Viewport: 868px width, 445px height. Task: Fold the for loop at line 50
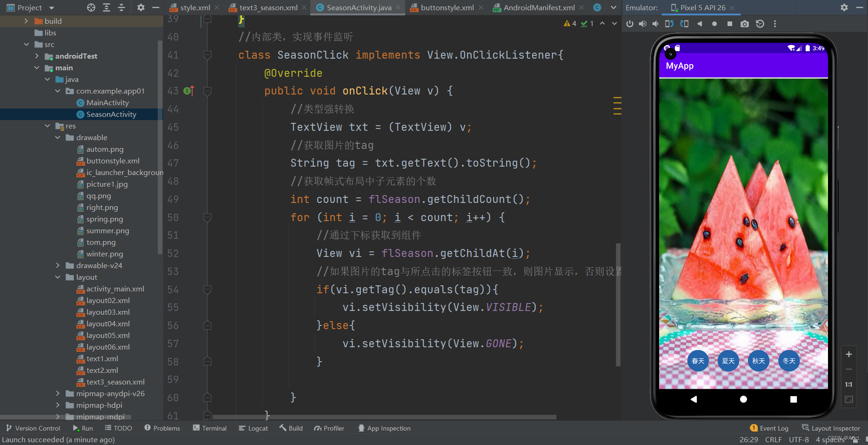coord(207,217)
